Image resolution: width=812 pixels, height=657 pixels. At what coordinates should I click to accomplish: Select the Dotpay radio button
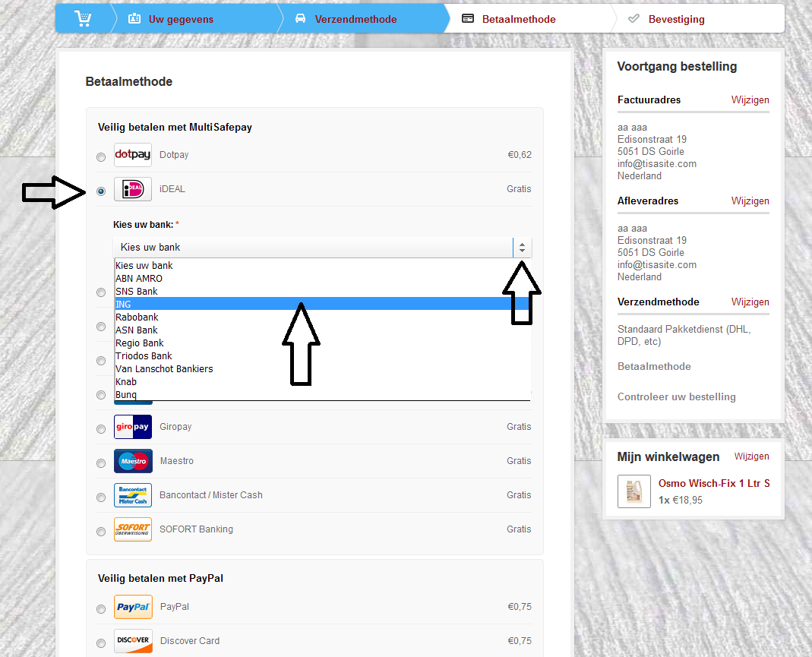(101, 157)
